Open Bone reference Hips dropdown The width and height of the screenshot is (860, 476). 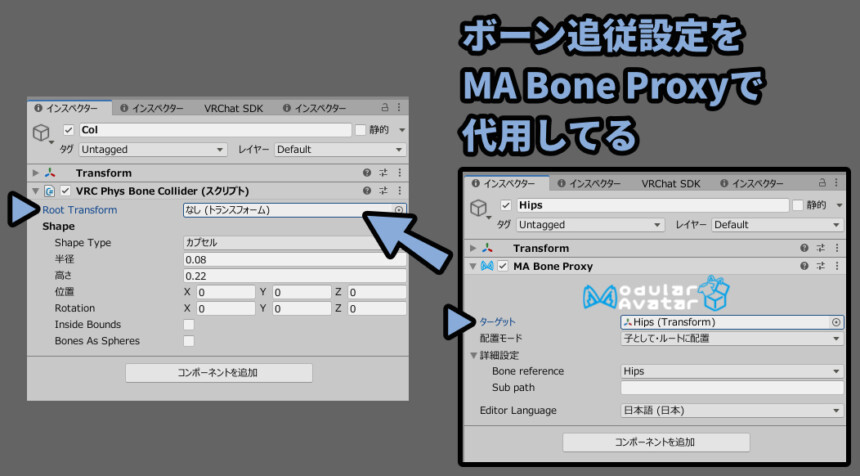tap(732, 371)
